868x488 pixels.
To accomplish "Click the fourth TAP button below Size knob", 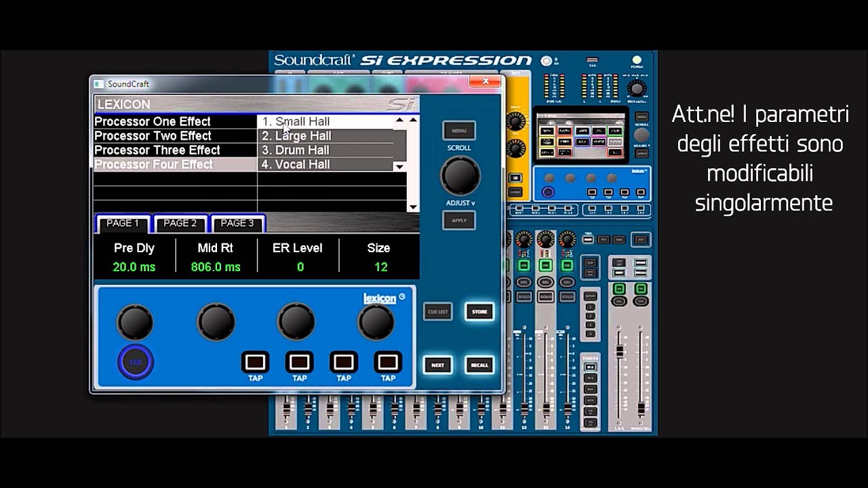I will (388, 362).
